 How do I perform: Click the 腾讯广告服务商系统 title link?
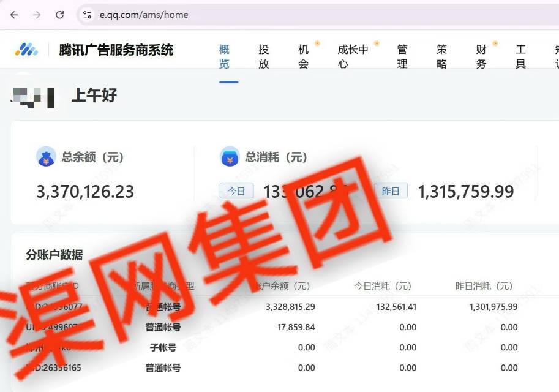(116, 50)
